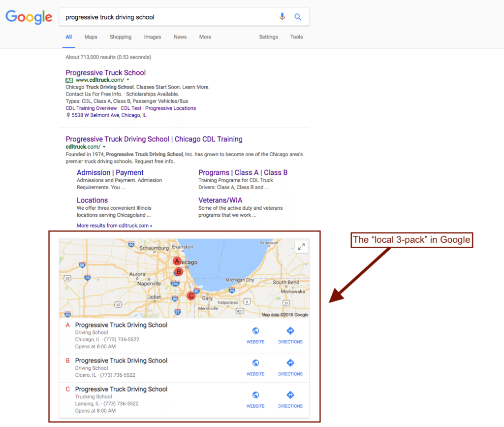Screen dimensions: 504x427
Task: Click 'Chicago, IL · (773) 736-5522' text
Action: (107, 339)
